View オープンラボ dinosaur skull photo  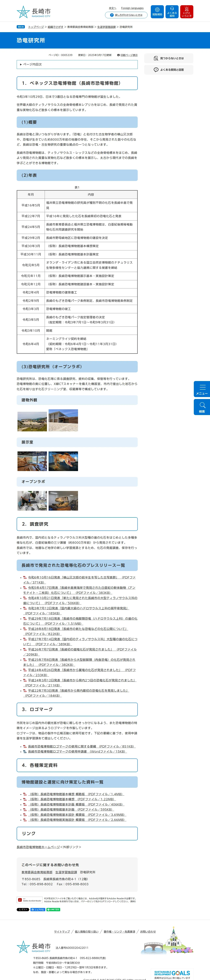pyautogui.click(x=63, y=501)
